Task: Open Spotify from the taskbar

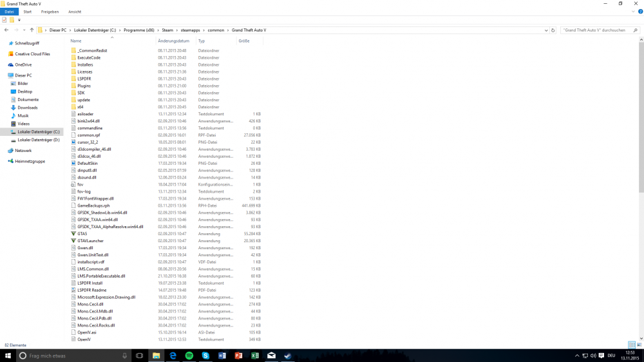Action: tap(189, 356)
